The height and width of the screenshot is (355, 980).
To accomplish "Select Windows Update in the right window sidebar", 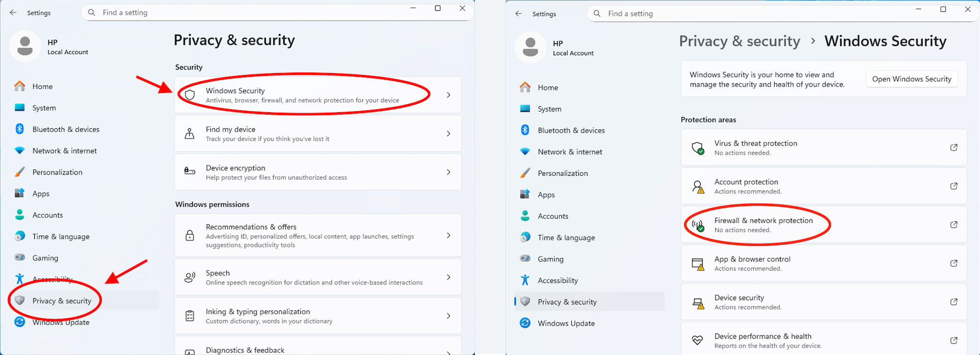I will [x=566, y=323].
